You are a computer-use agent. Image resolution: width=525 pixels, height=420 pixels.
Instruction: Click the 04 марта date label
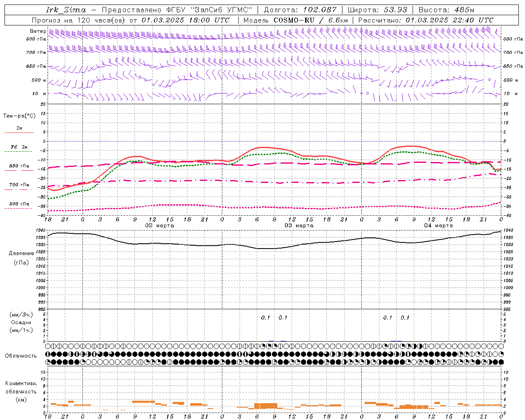[438, 226]
